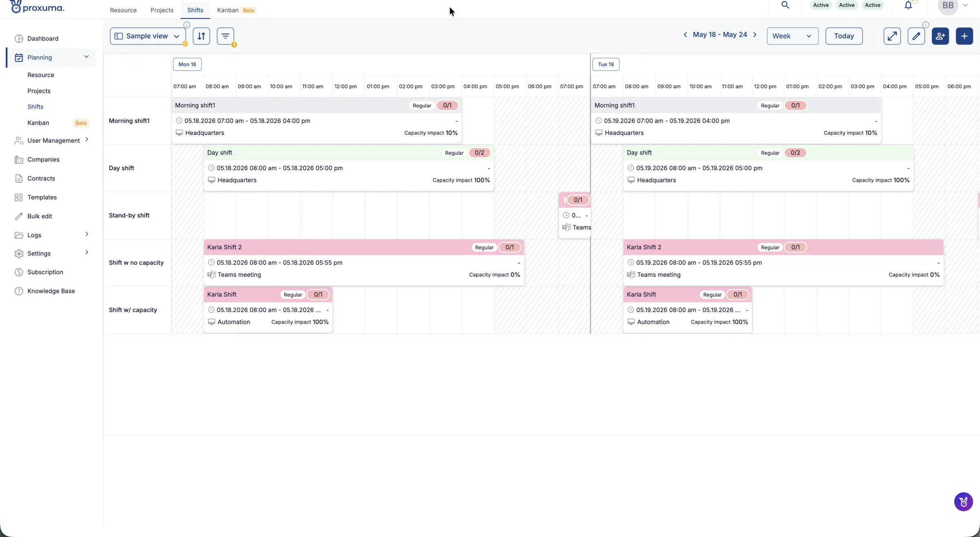Go to next week arrow

tap(755, 35)
